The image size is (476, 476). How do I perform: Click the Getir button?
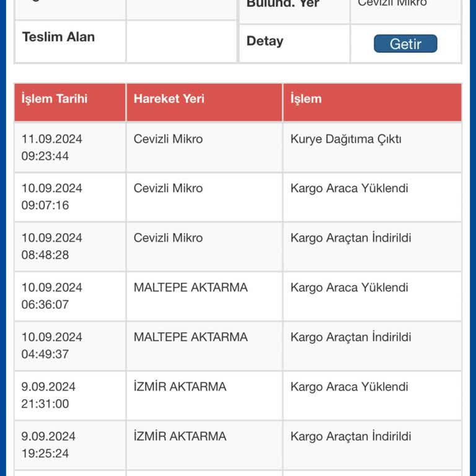(405, 44)
